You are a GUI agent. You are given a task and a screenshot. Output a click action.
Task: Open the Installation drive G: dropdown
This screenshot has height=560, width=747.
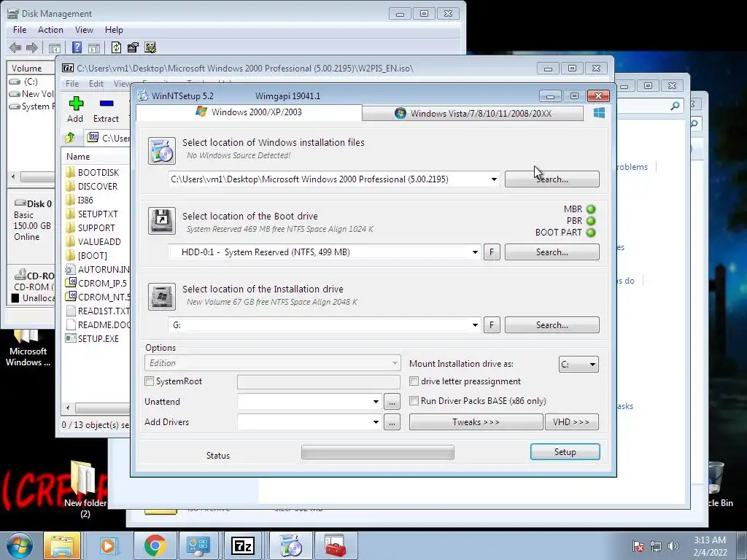click(x=475, y=325)
